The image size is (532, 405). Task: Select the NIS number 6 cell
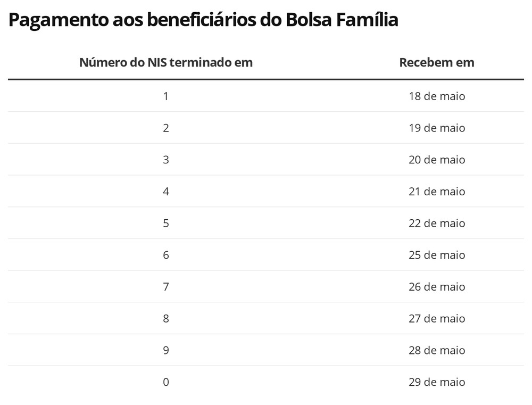coord(166,255)
